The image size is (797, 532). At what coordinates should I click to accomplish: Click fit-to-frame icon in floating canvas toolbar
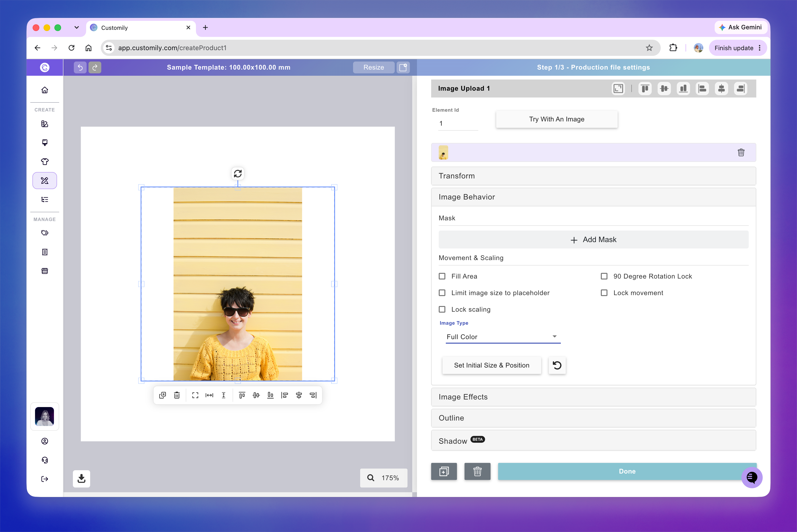195,395
